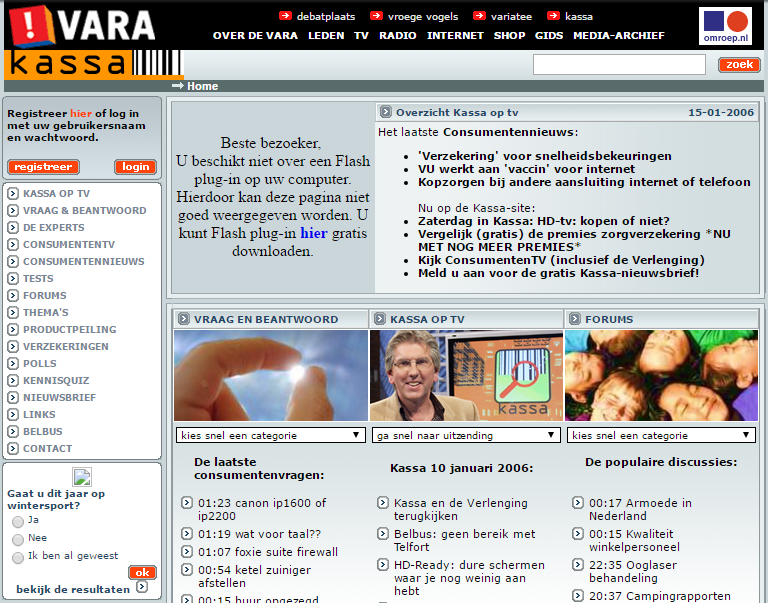Click arrow icon beside PRODUCTPEILING

13,329
